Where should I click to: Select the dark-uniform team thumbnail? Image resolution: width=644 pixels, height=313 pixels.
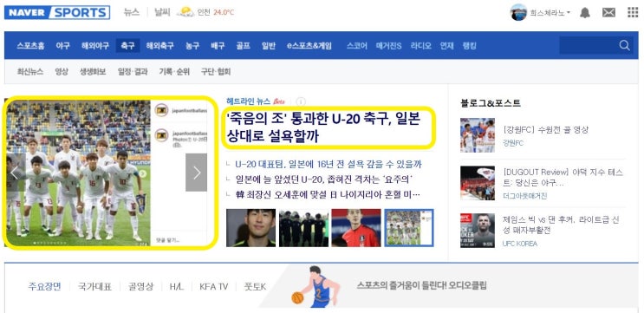[304, 228]
